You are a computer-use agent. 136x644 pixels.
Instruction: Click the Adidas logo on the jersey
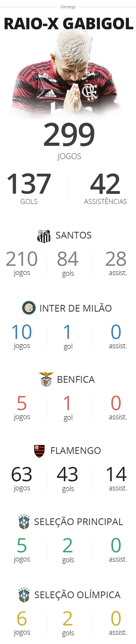[x=50, y=94]
